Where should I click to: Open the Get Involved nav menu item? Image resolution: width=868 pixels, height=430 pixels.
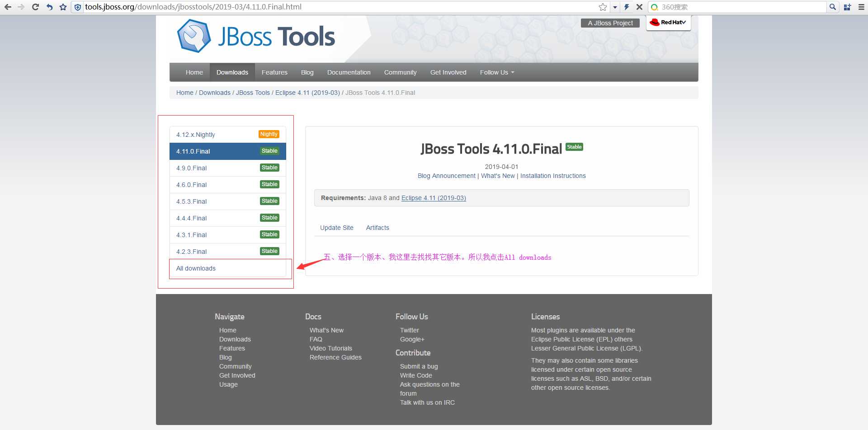point(448,72)
